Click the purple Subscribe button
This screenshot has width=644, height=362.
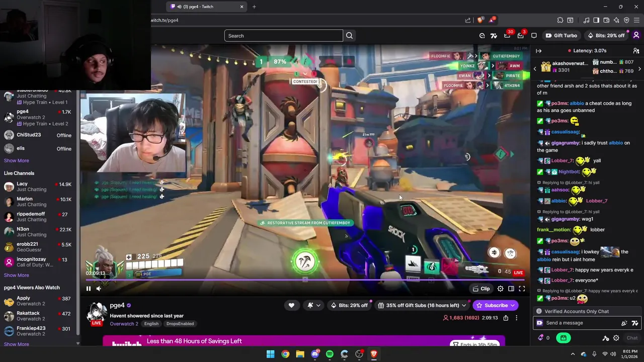pos(496,305)
